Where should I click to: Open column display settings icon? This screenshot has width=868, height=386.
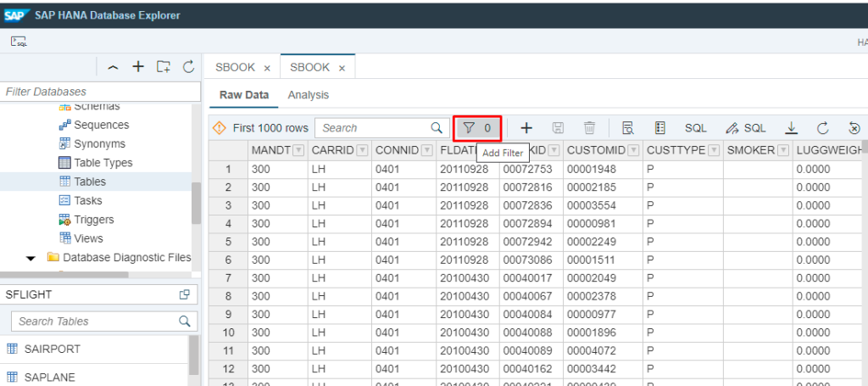click(659, 128)
